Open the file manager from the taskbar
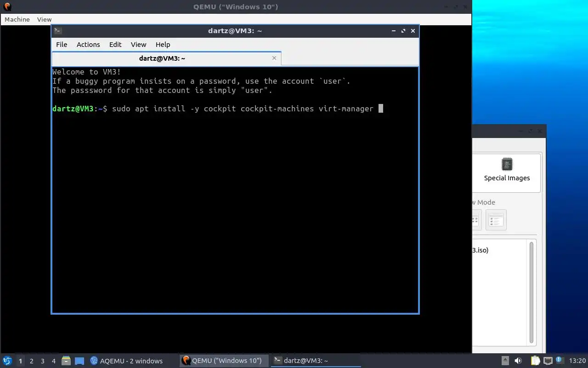 pos(66,361)
